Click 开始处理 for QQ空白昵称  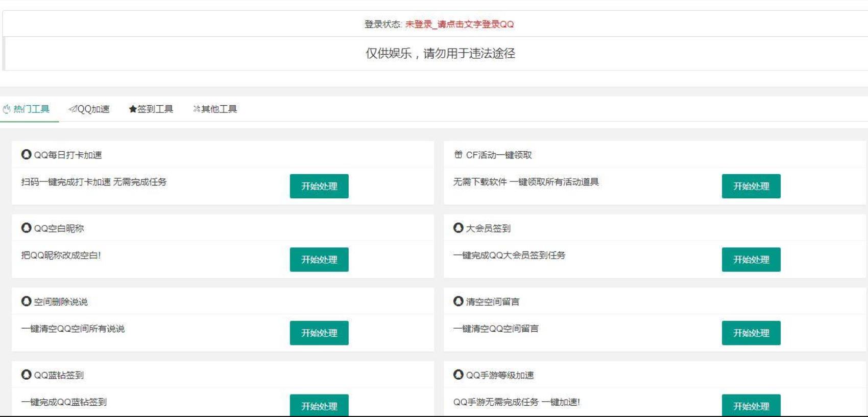click(319, 260)
